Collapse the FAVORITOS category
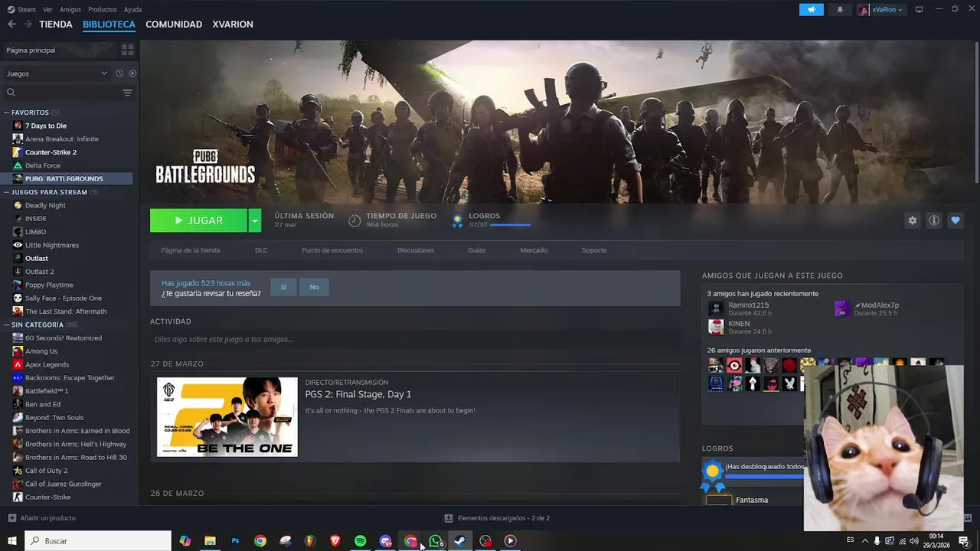Viewport: 980px width, 551px height. (x=7, y=112)
